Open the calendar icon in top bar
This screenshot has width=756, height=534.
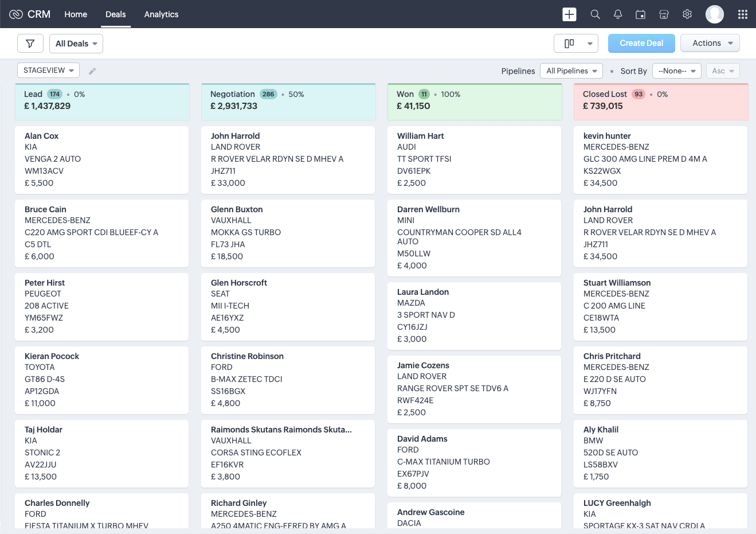tap(641, 14)
